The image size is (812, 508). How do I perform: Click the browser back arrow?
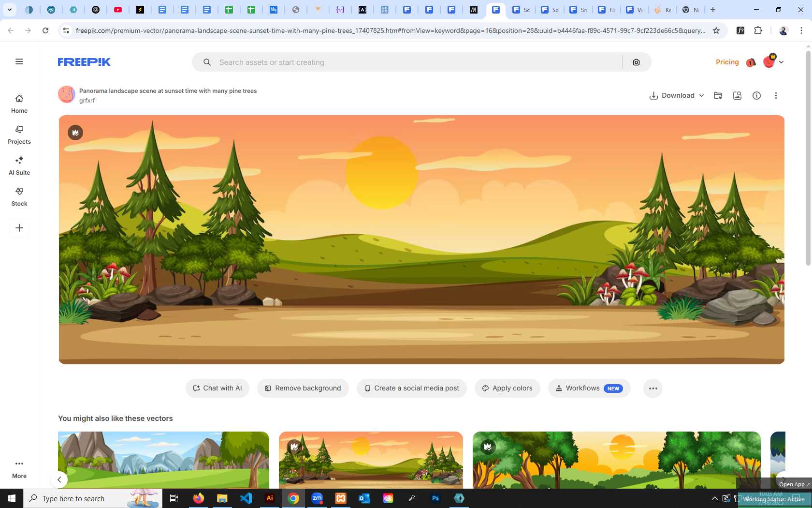(11, 30)
